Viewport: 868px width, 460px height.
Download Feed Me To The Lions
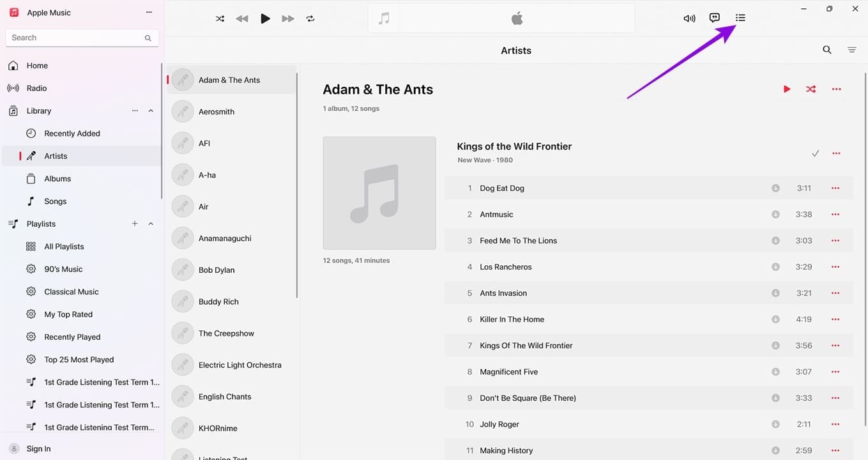(775, 241)
